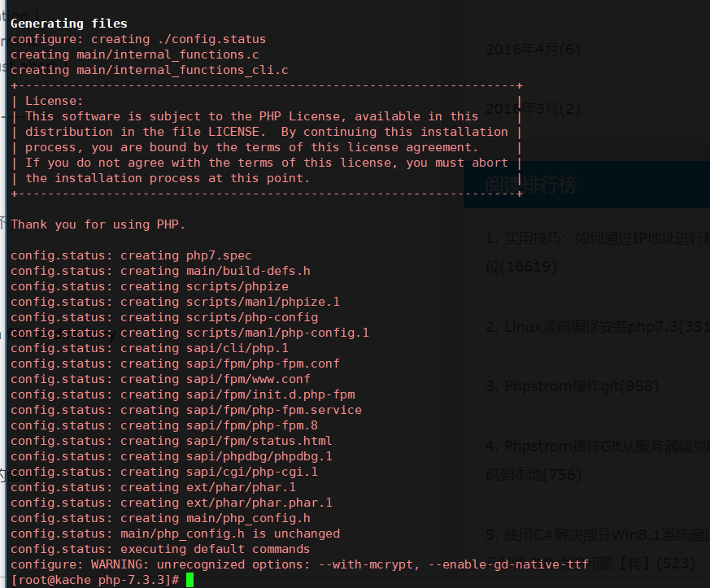Image resolution: width=710 pixels, height=588 pixels.
Task: Click the 'creating sapi/fpm/status.html' line
Action: coord(171,441)
